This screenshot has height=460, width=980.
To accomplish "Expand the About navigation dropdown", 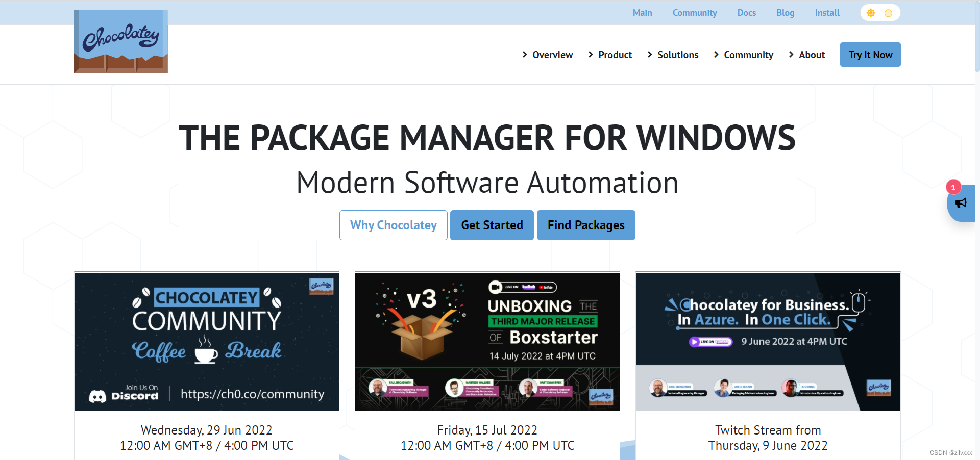I will [x=806, y=55].
